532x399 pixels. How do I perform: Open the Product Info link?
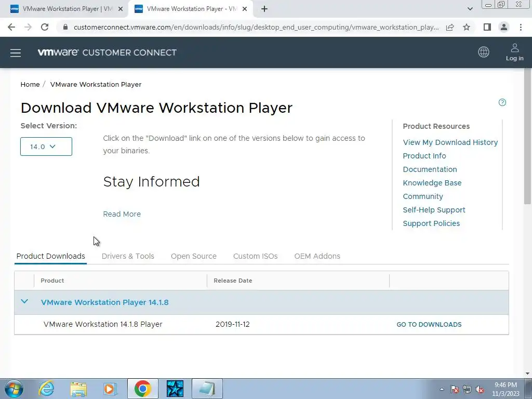click(x=424, y=156)
